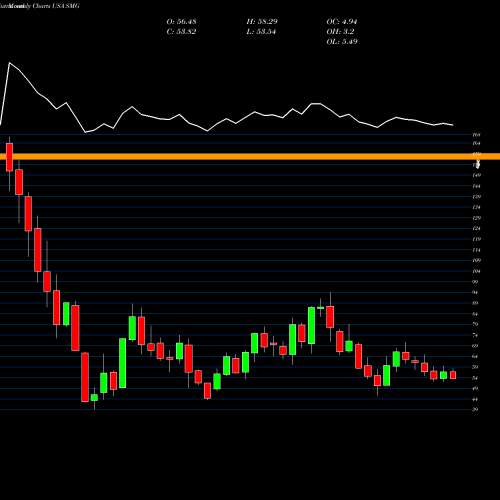
Task: Click the 99 label on price axis
Action: point(475,282)
